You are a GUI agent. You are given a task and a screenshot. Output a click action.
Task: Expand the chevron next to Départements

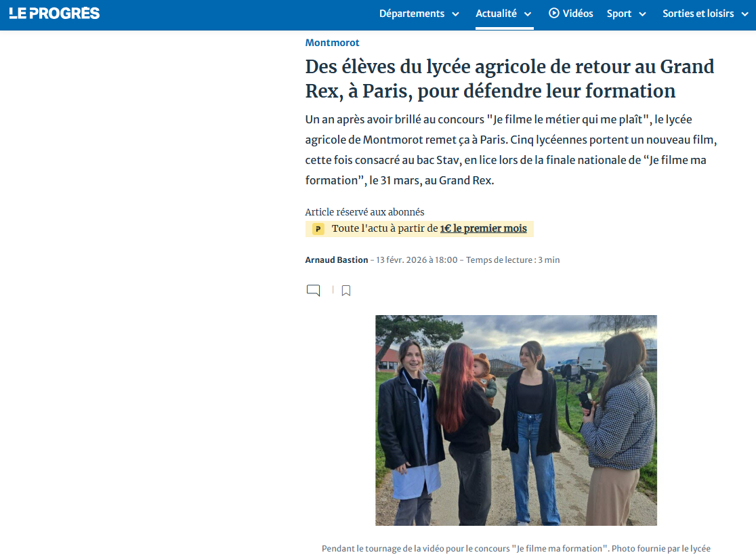click(x=455, y=14)
